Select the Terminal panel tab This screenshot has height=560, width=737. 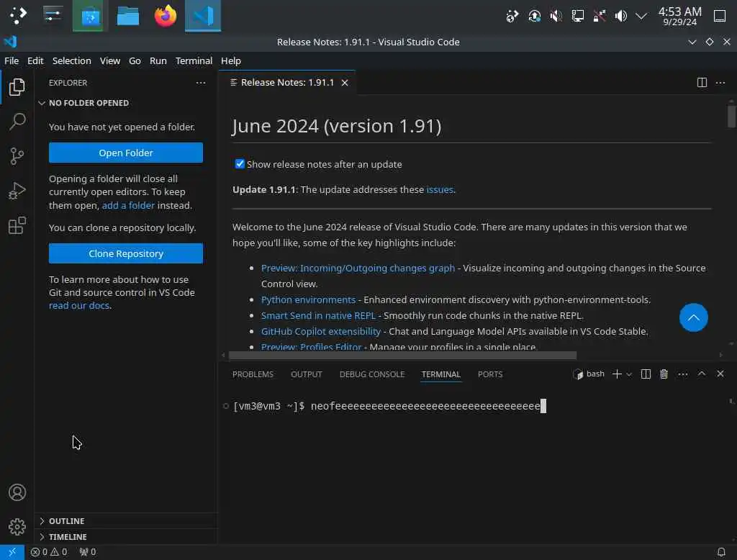click(x=441, y=374)
